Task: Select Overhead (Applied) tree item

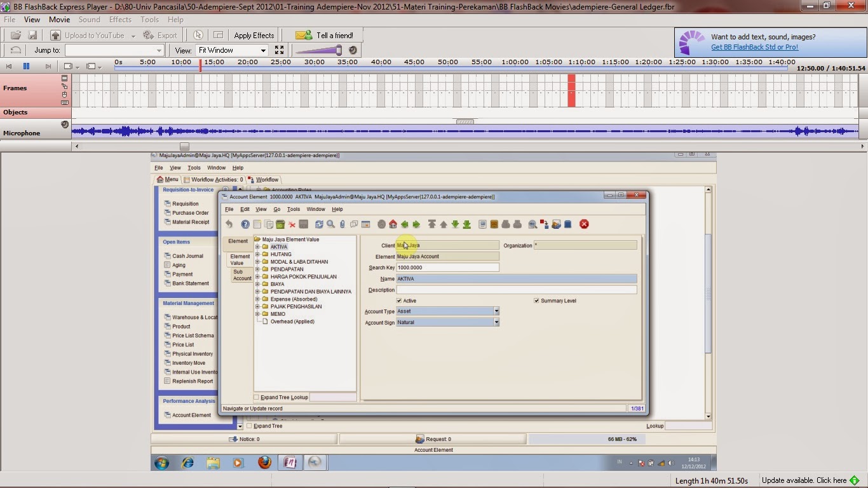Action: 292,322
